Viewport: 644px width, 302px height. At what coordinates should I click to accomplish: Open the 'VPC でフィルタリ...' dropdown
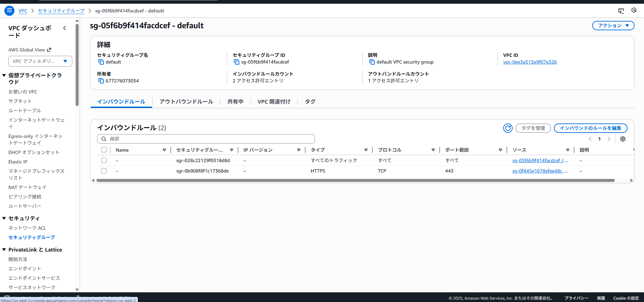click(x=40, y=61)
